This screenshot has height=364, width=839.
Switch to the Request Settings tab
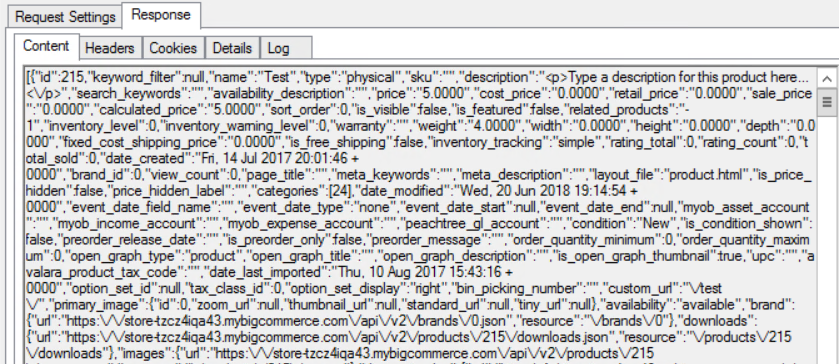[65, 17]
